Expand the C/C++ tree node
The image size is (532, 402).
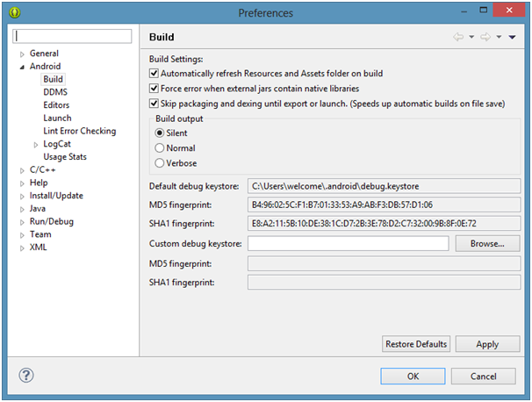pyautogui.click(x=22, y=170)
